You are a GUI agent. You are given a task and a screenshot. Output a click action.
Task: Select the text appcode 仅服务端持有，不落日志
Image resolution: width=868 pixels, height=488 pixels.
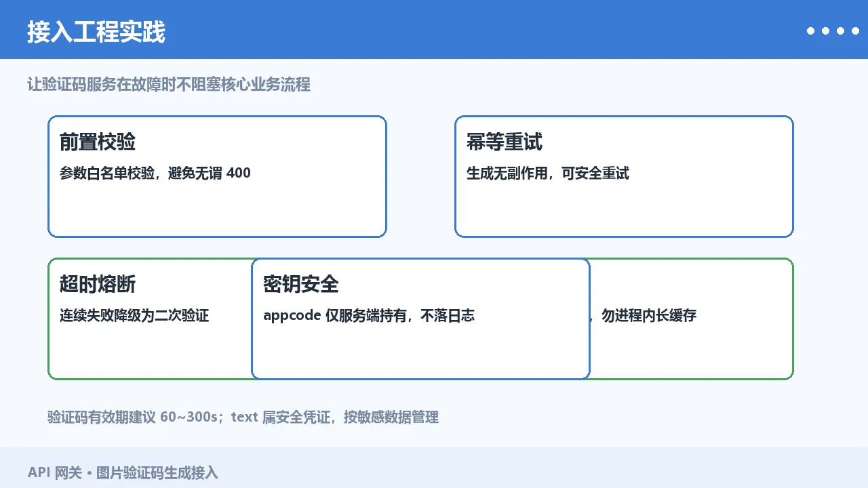pos(369,316)
